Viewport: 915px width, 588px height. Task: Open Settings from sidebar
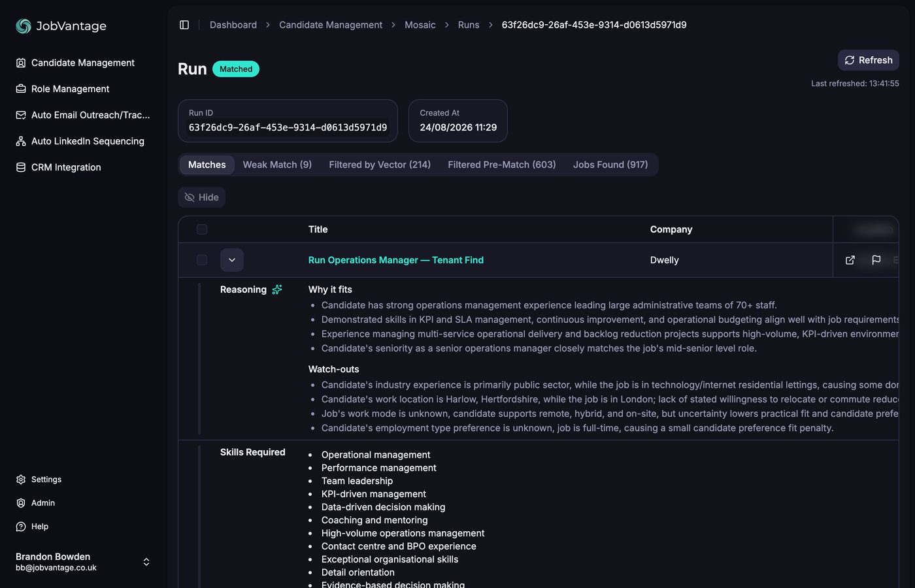coord(39,480)
